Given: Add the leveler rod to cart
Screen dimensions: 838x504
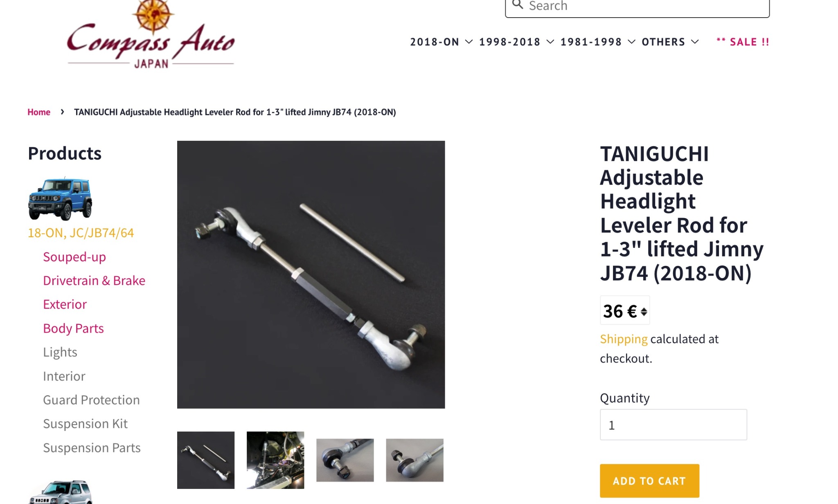Looking at the screenshot, I should (x=649, y=481).
